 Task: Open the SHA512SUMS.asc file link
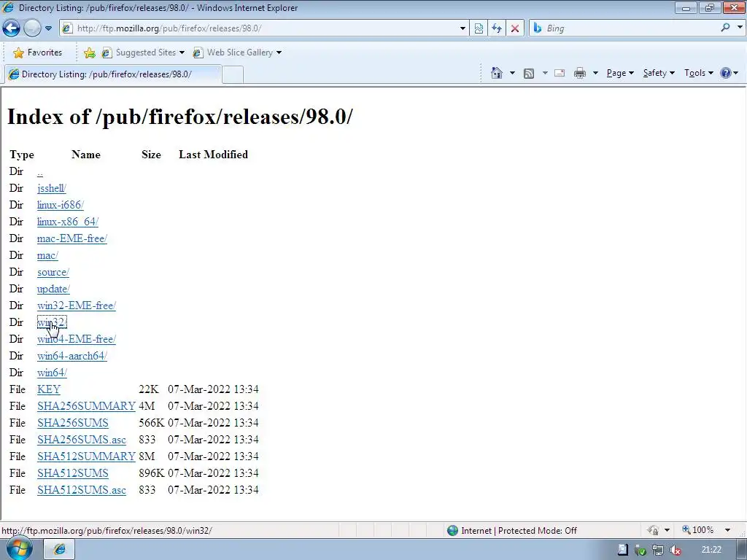[82, 490]
